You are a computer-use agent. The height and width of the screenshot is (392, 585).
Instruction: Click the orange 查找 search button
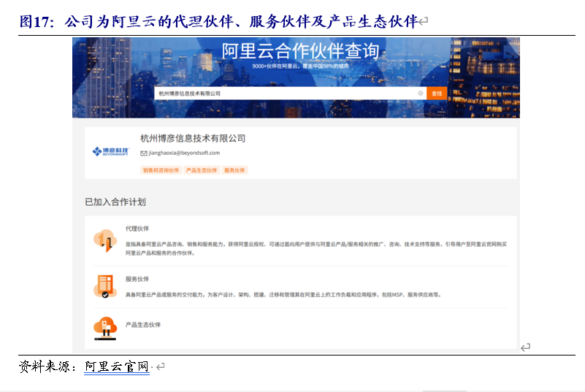point(437,93)
